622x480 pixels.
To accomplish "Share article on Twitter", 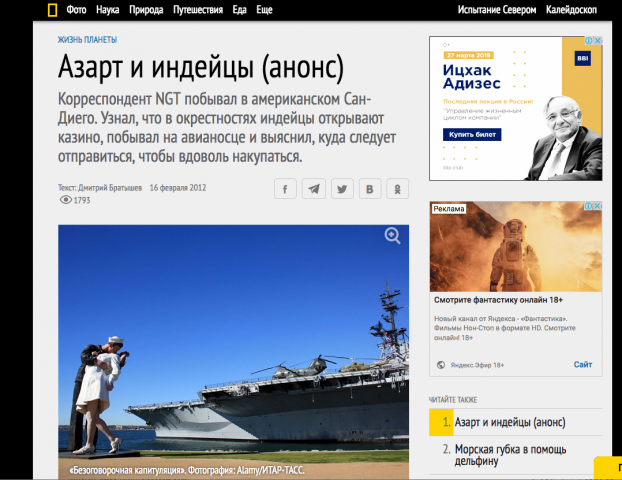I will click(342, 189).
